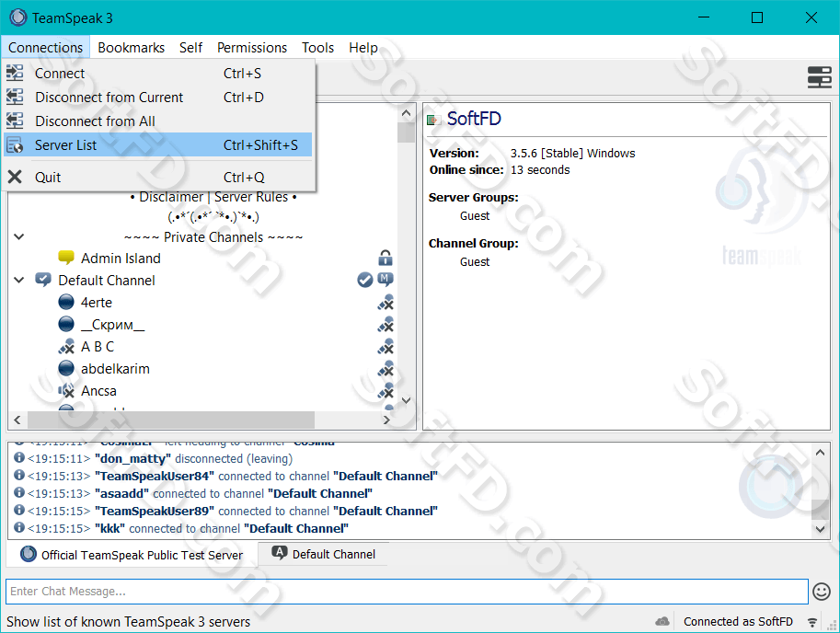Click the server layout icon in toolbar
Screen dimensions: 840x633
[x=819, y=77]
